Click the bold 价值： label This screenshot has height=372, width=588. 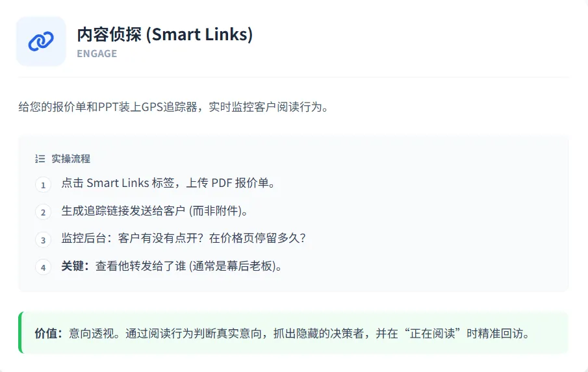49,334
